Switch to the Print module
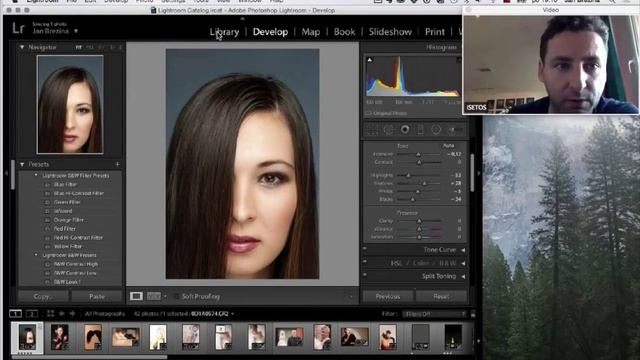Viewport: 640px width, 360px height. coord(435,32)
